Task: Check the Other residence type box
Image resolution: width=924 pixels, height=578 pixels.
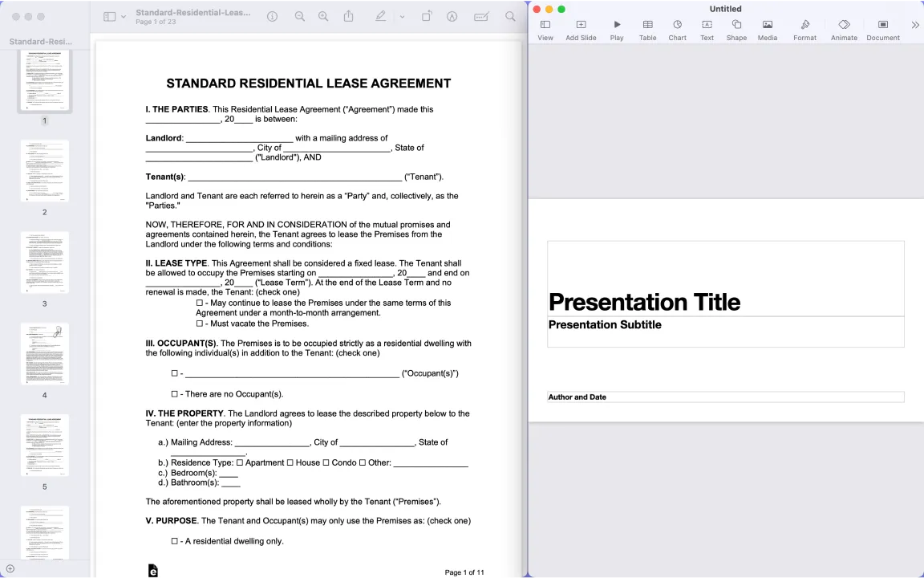Action: pyautogui.click(x=363, y=463)
